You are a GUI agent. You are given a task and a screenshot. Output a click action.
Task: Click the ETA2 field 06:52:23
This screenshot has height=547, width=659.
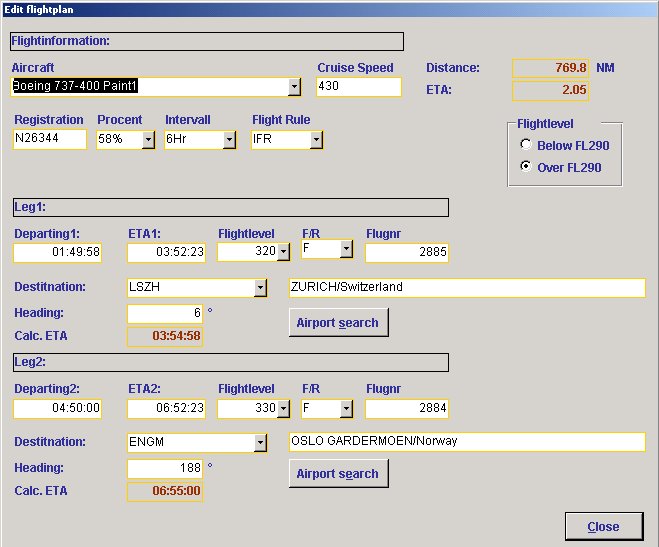[166, 408]
